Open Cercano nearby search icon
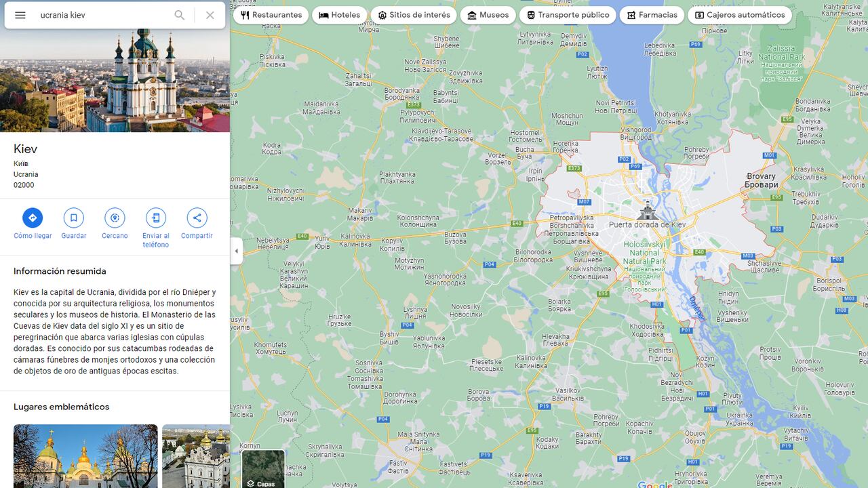This screenshot has height=488, width=868. (115, 218)
